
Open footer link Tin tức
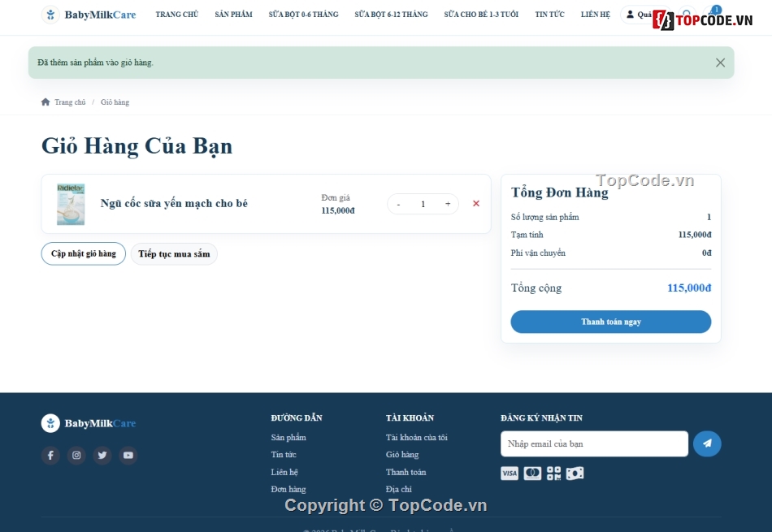[283, 455]
